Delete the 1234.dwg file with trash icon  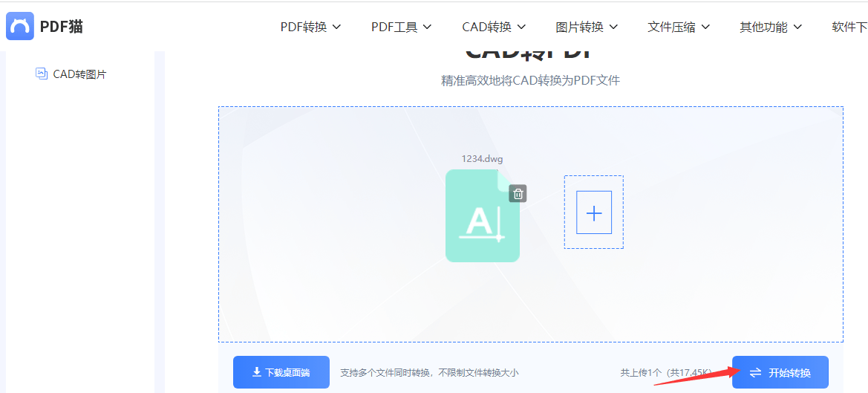[x=518, y=194]
